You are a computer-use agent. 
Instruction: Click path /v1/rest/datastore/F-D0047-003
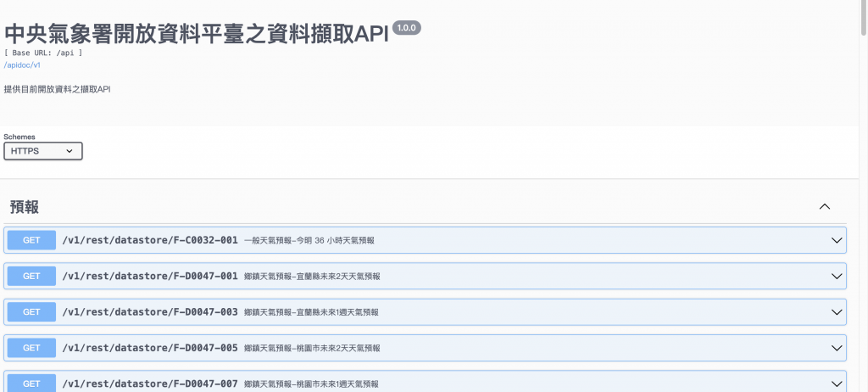(x=150, y=312)
